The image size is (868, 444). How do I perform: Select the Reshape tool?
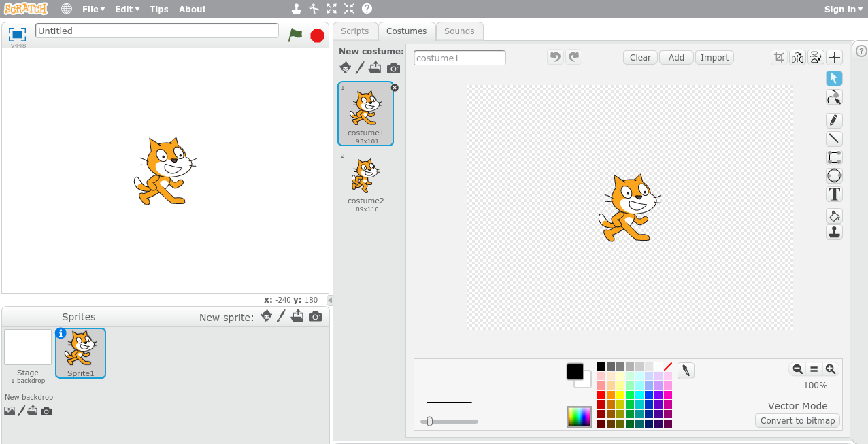coord(834,98)
